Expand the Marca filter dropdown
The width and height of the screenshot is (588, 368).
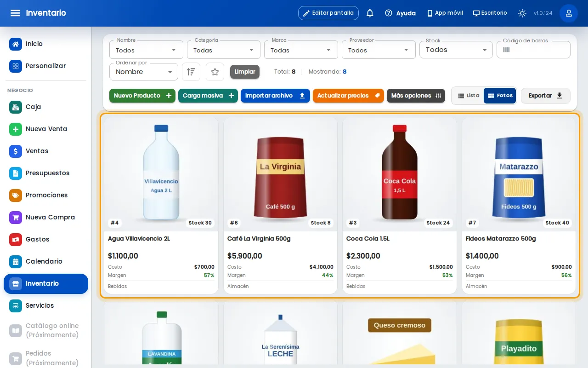tap(301, 50)
